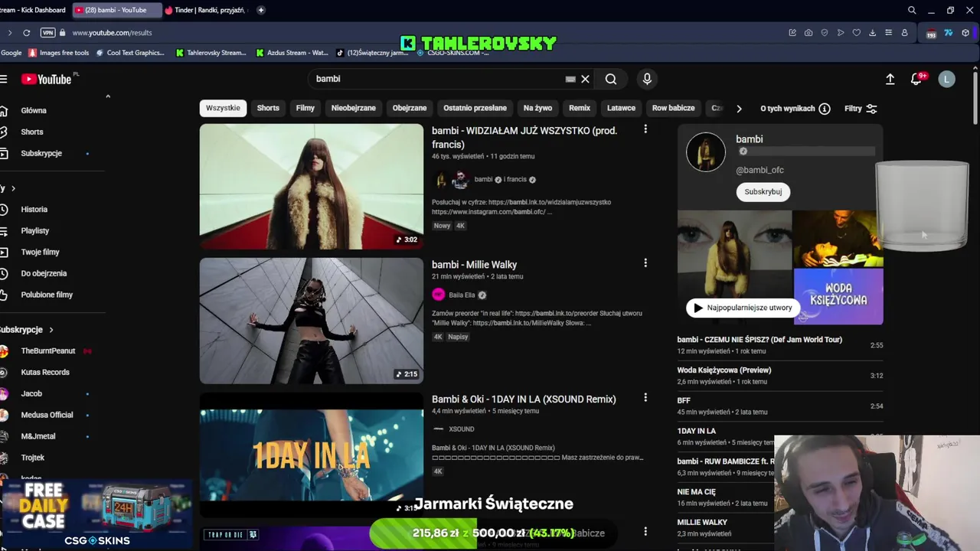The height and width of the screenshot is (551, 980).
Task: Open the Baila Ella channel link
Action: pos(462,295)
